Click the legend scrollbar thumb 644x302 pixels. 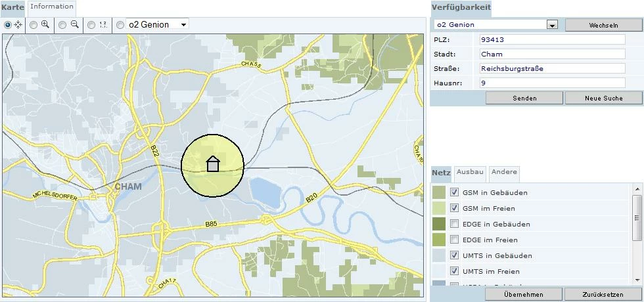(x=637, y=218)
